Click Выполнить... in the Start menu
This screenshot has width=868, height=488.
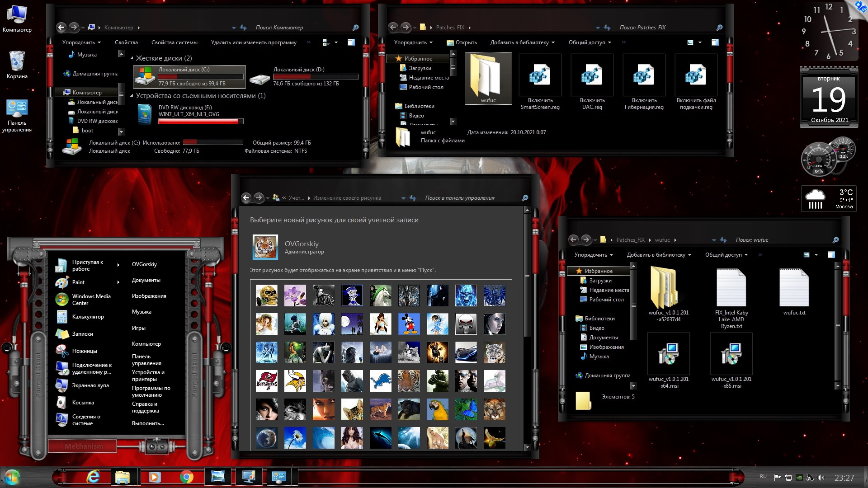(148, 423)
